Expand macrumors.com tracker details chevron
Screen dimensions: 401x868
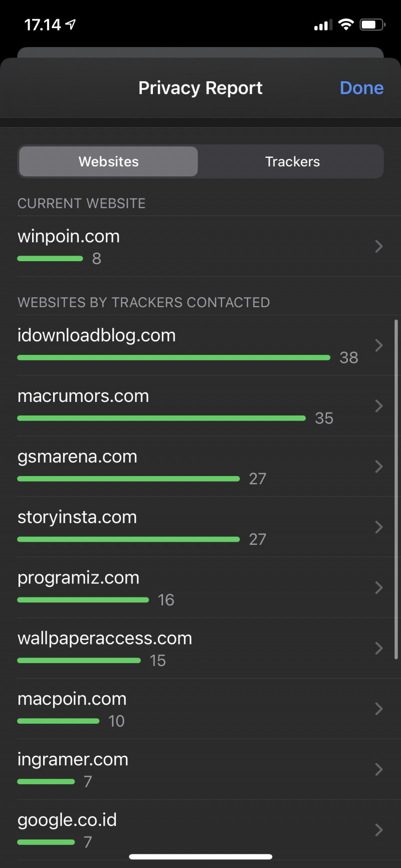(379, 406)
